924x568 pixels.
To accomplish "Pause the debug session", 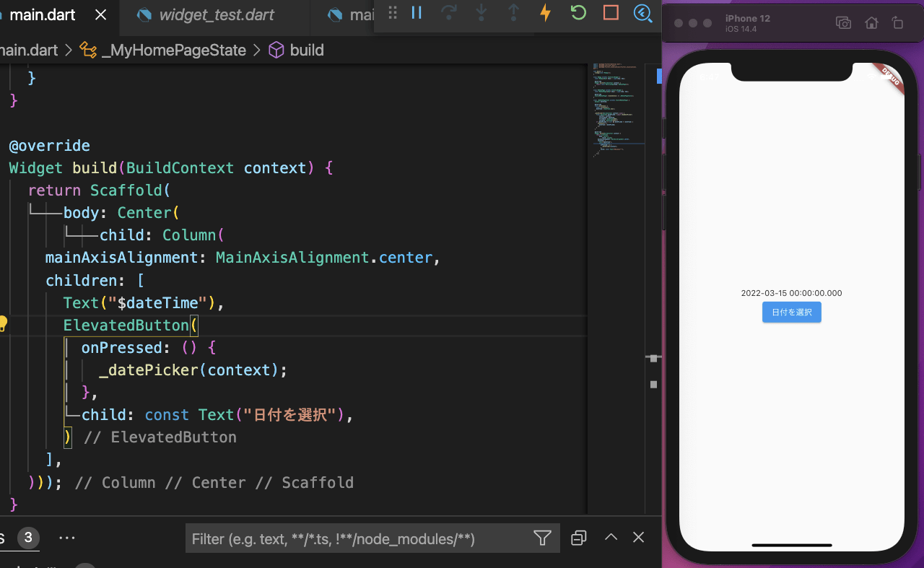I will pos(417,13).
